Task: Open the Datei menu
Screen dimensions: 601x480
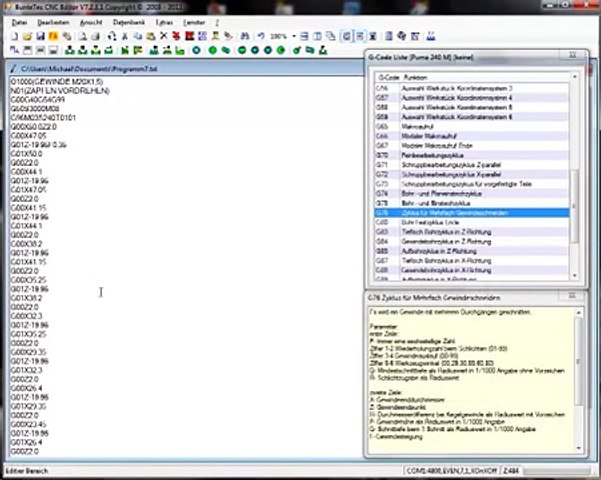Action: (x=19, y=23)
